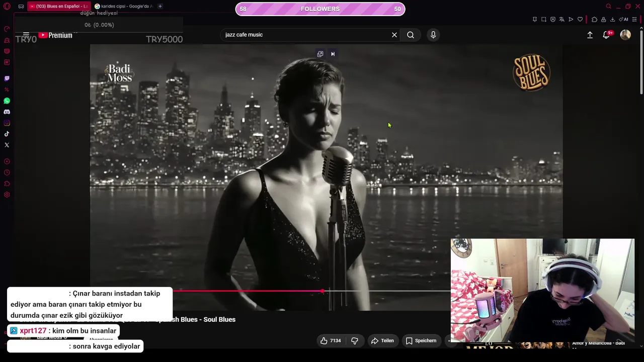Screen dimensions: 644x362
Task: Open sidebar settings gear icon
Action: (x=7, y=195)
